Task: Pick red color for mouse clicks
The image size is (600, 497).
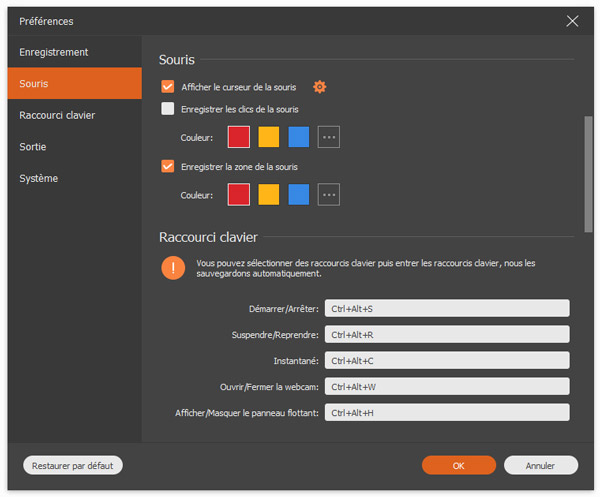Action: [239, 137]
